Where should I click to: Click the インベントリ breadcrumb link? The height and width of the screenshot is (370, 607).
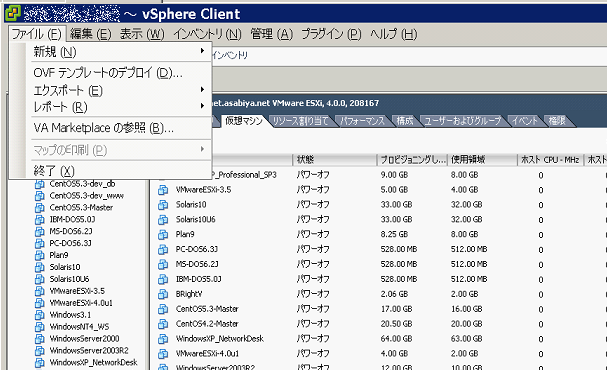tap(230, 55)
